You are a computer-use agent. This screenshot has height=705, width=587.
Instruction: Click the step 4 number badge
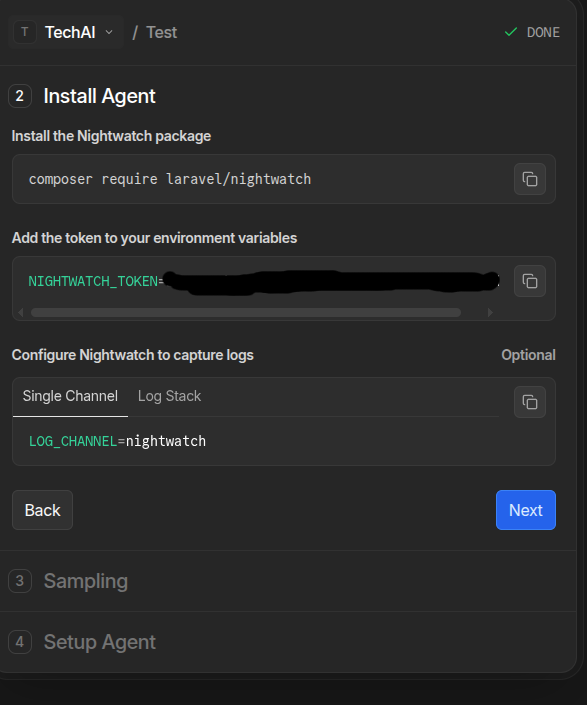click(x=20, y=642)
